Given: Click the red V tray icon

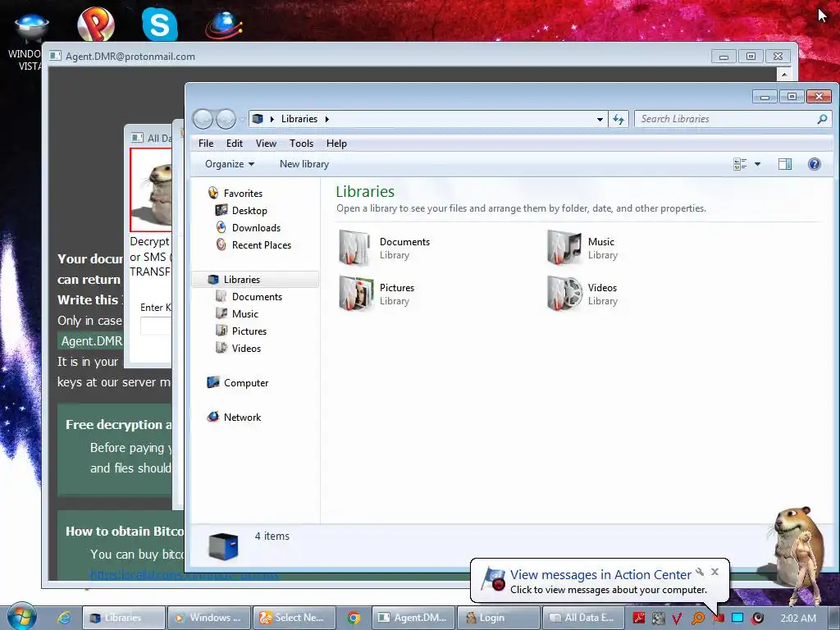Looking at the screenshot, I should coord(677,619).
